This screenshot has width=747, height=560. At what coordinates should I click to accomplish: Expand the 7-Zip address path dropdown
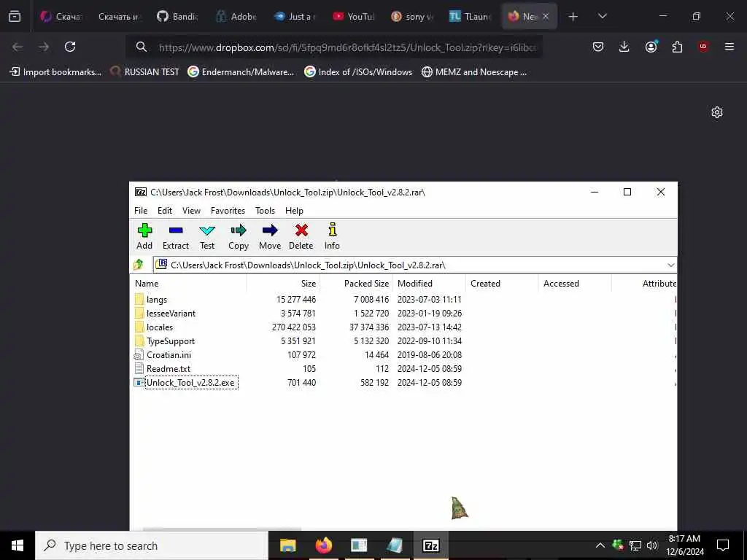click(671, 265)
